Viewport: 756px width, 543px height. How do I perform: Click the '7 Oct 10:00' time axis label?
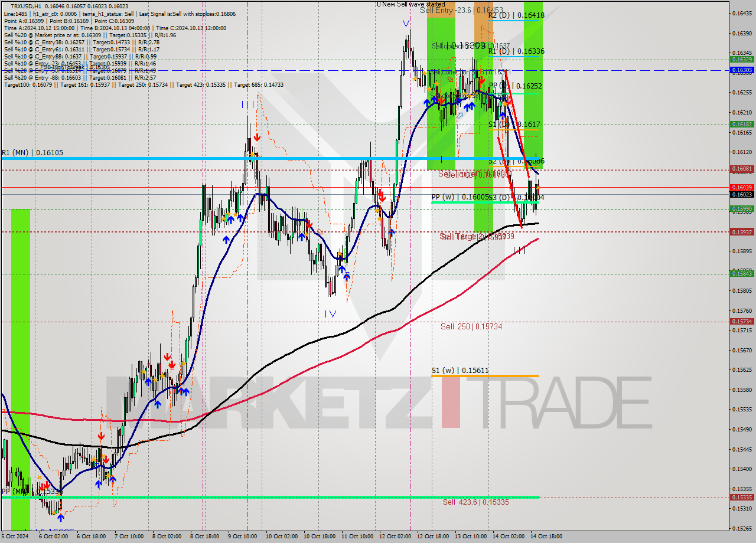click(x=129, y=537)
